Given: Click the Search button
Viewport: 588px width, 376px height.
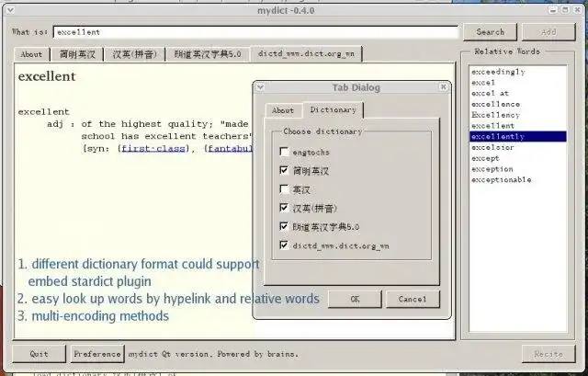Looking at the screenshot, I should [x=490, y=32].
